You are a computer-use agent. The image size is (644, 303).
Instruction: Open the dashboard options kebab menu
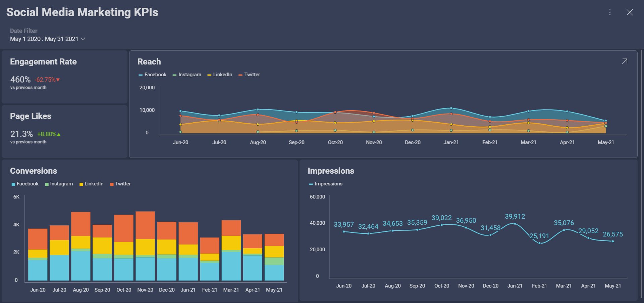pos(610,12)
